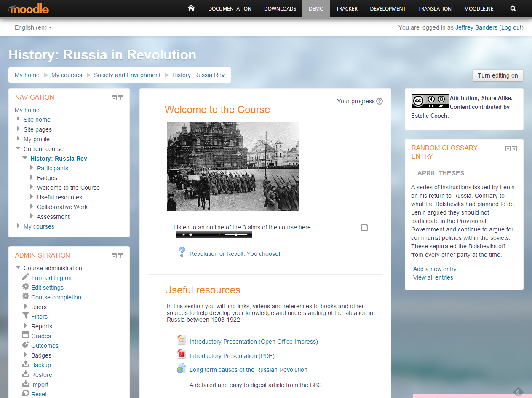Click the Log out link
Screen dimensions: 532x398
pyautogui.click(x=511, y=27)
